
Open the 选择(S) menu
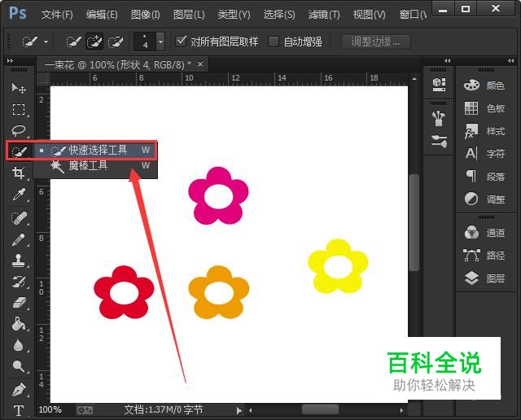[279, 15]
